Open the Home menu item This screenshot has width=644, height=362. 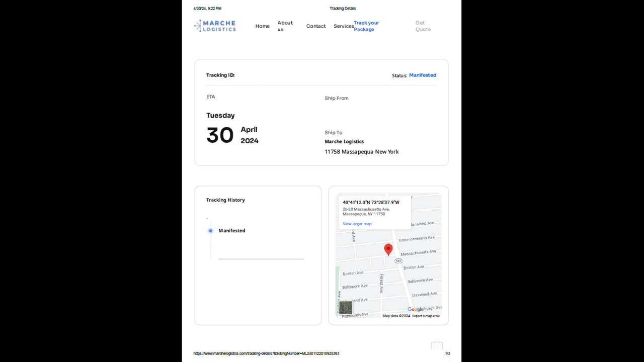[262, 26]
